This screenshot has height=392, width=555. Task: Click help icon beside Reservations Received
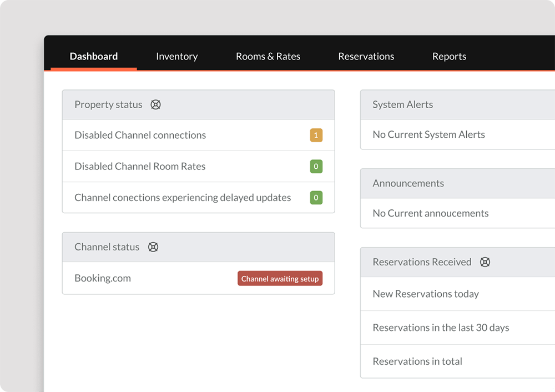click(x=485, y=262)
